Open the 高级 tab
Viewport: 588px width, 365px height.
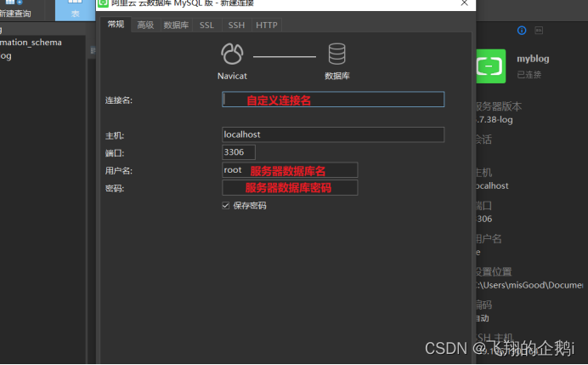tap(145, 26)
